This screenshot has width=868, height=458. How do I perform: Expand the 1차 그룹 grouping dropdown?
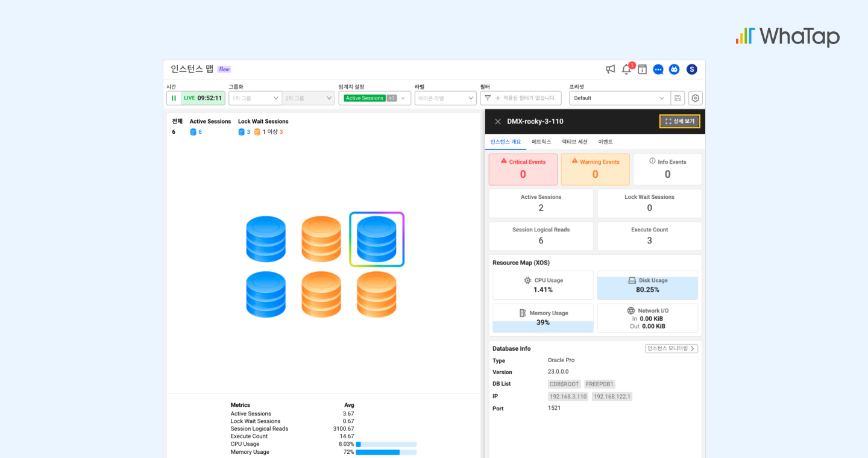(255, 98)
